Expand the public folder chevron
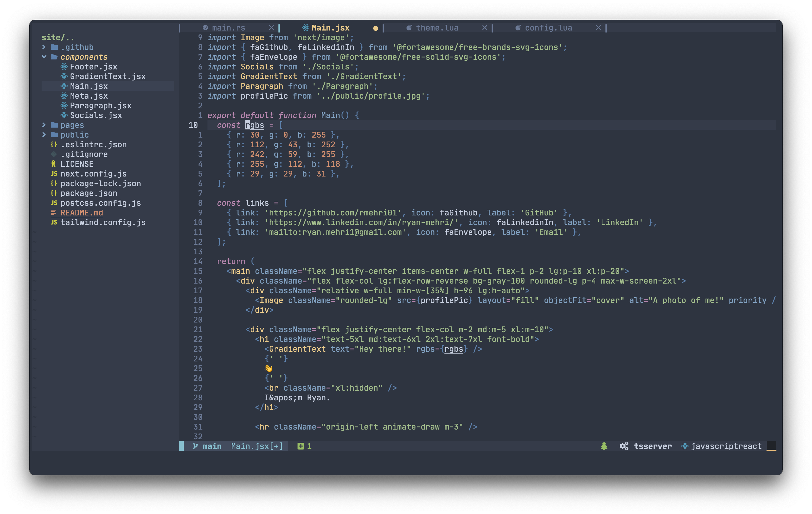The image size is (812, 514). click(x=44, y=135)
